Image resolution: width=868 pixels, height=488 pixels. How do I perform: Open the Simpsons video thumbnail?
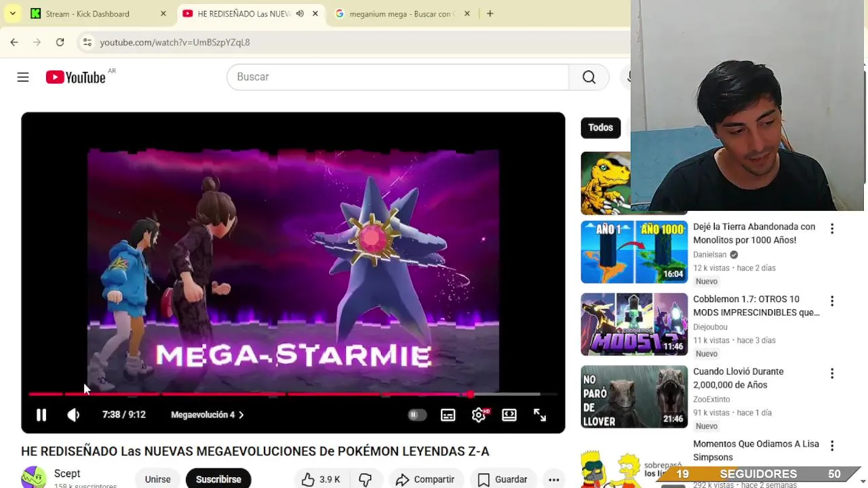click(x=634, y=463)
